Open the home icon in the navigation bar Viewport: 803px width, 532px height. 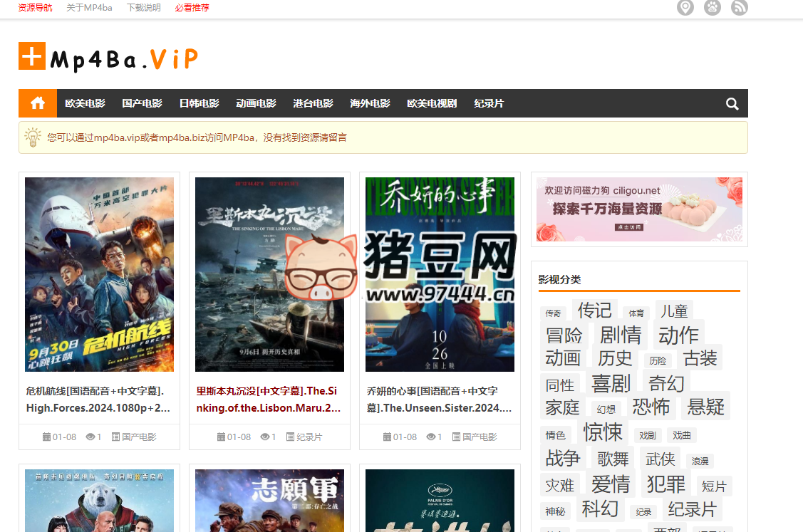tap(37, 103)
